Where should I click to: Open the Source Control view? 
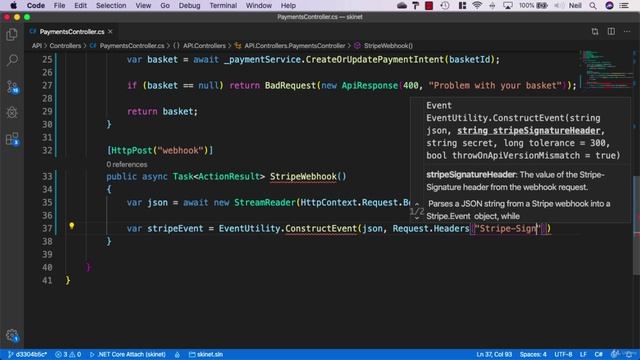(12, 87)
